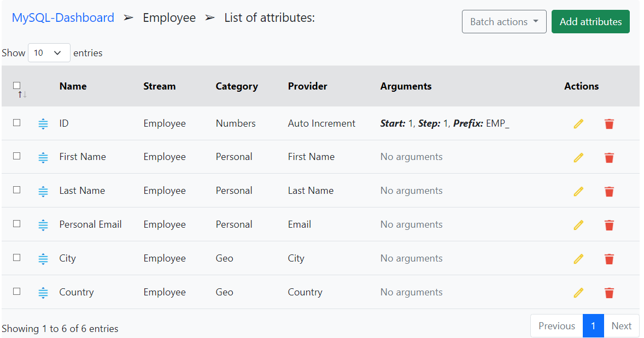Click the Next page pagination item

click(622, 326)
